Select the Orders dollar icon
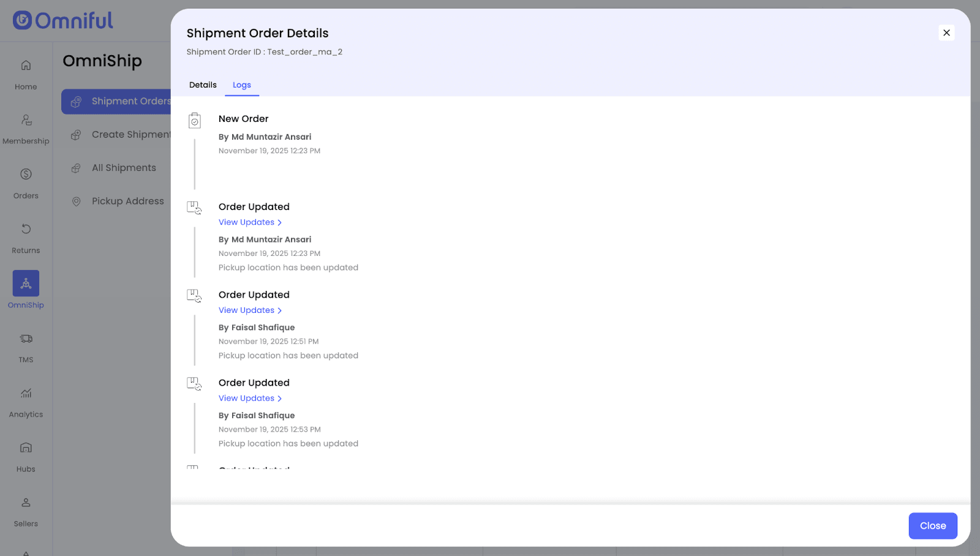The width and height of the screenshot is (980, 556). [26, 175]
